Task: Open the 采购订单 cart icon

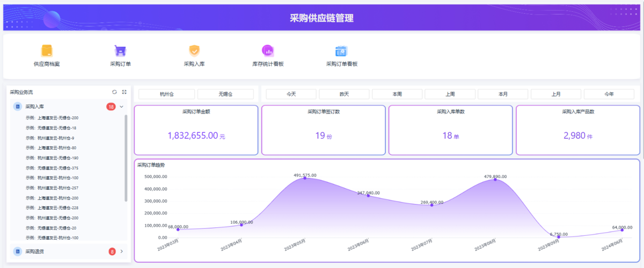Action: [x=120, y=50]
